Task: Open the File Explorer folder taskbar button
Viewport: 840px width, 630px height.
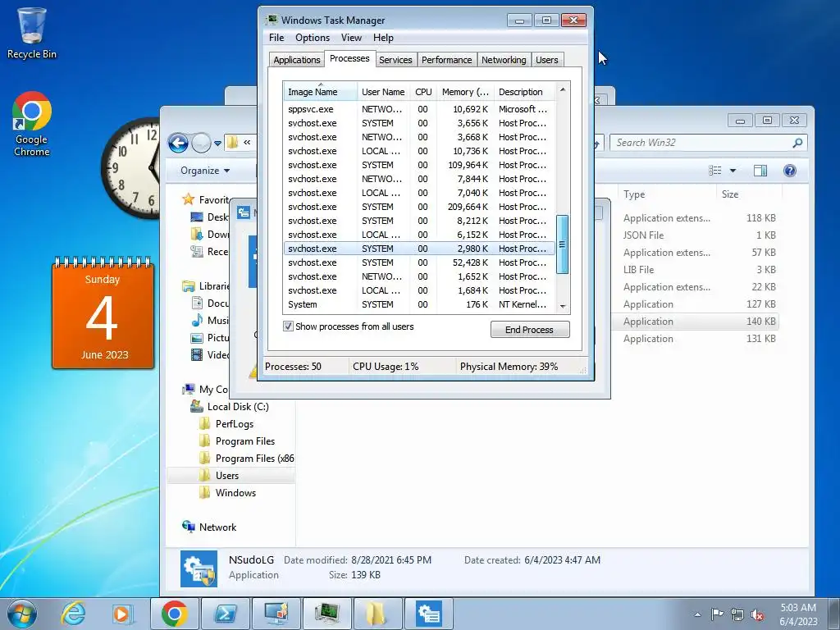Action: tap(377, 614)
